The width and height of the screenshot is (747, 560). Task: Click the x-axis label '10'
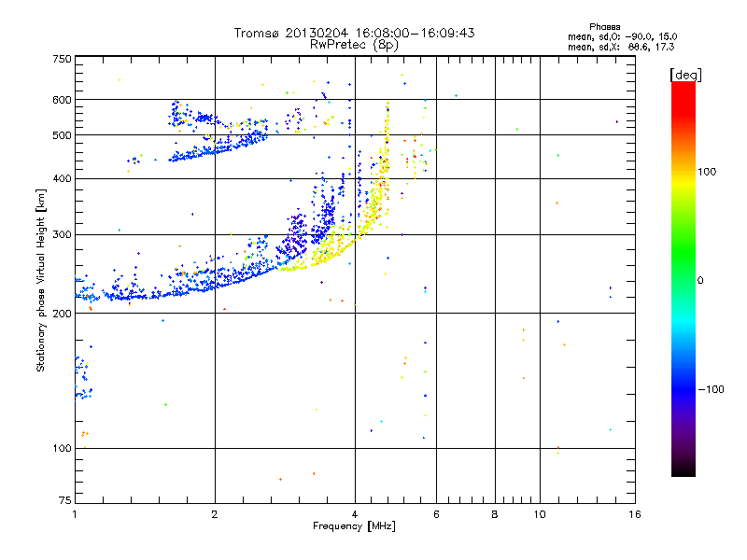(x=540, y=514)
